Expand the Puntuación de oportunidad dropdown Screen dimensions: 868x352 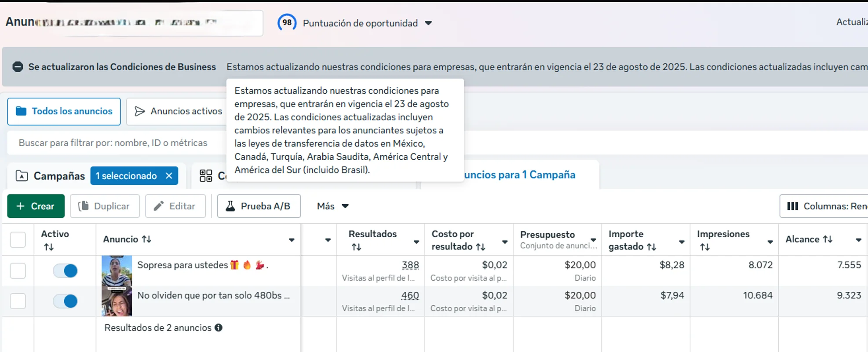[428, 23]
